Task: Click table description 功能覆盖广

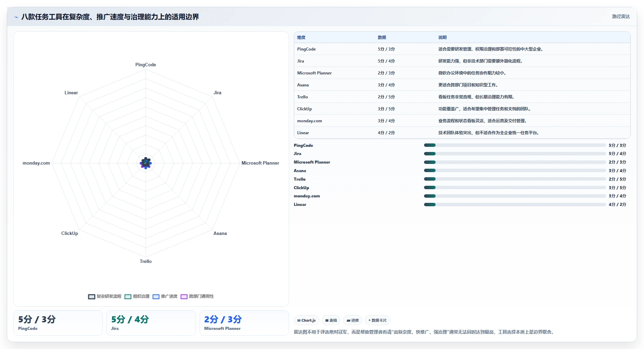Action: pyautogui.click(x=484, y=109)
